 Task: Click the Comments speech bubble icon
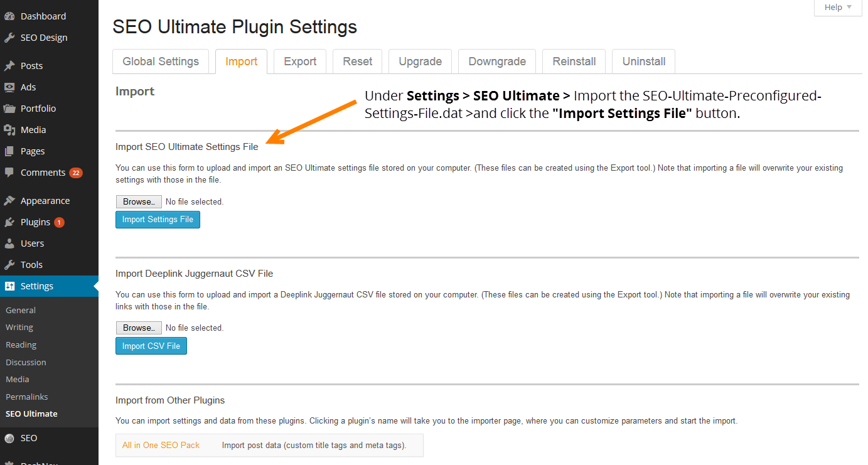[9, 173]
